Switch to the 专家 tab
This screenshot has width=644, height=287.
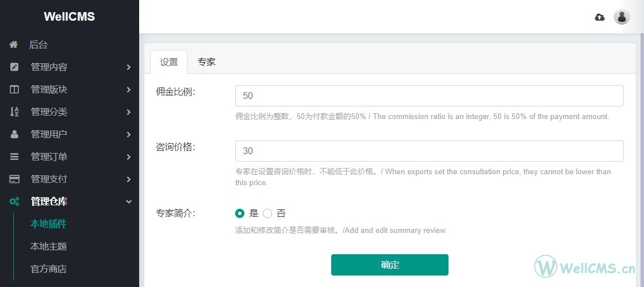point(206,62)
